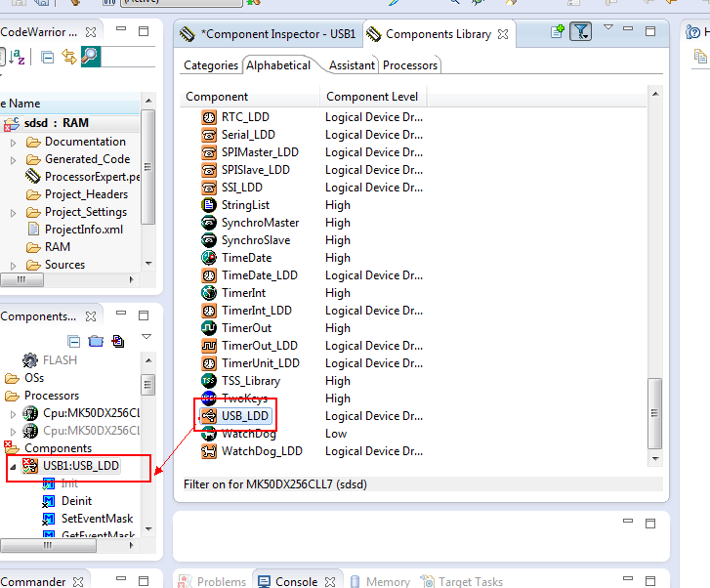Select the TimeDate high-level component

[x=247, y=258]
